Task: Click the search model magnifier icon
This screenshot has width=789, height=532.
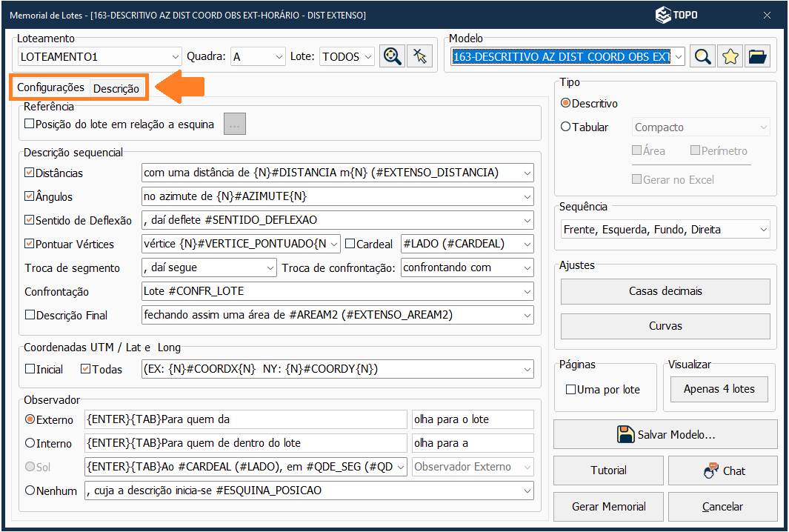Action: (702, 56)
